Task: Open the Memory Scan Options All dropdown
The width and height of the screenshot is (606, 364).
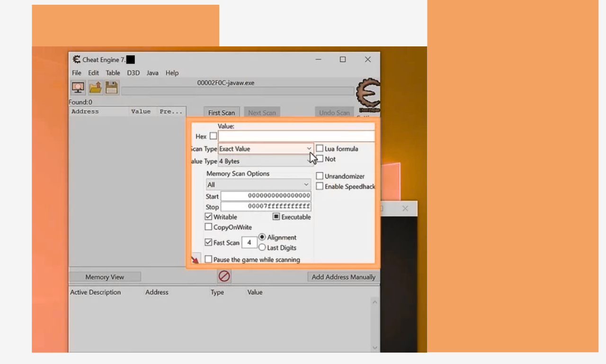Action: point(258,185)
